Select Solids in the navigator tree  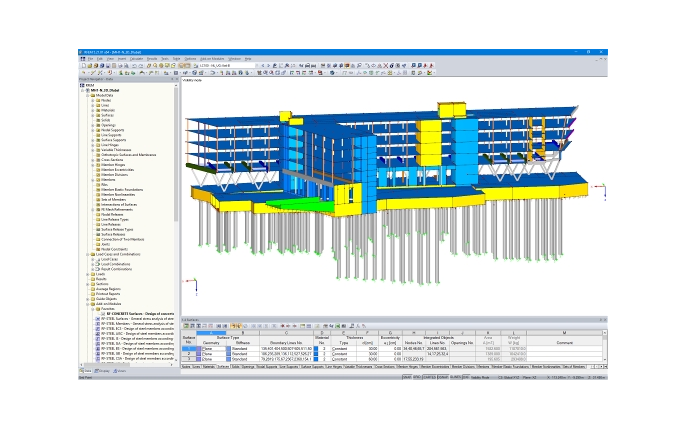pos(105,120)
